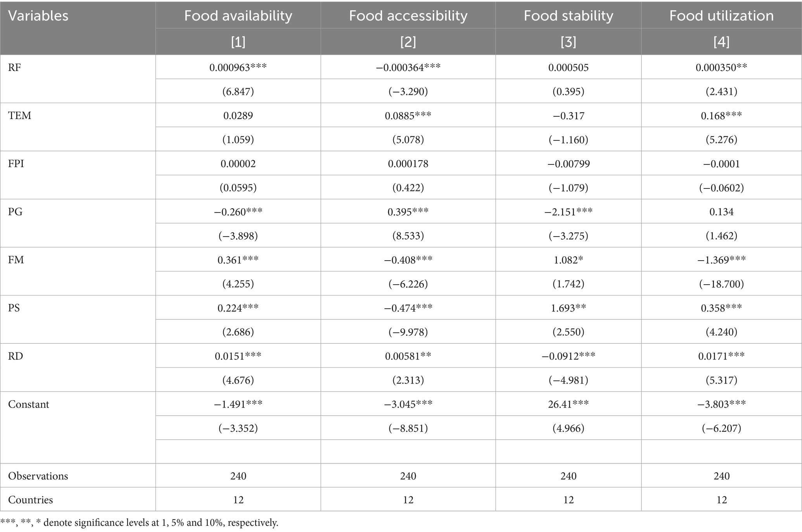Select the Observations row label
The height and width of the screenshot is (532, 802).
[x=38, y=476]
